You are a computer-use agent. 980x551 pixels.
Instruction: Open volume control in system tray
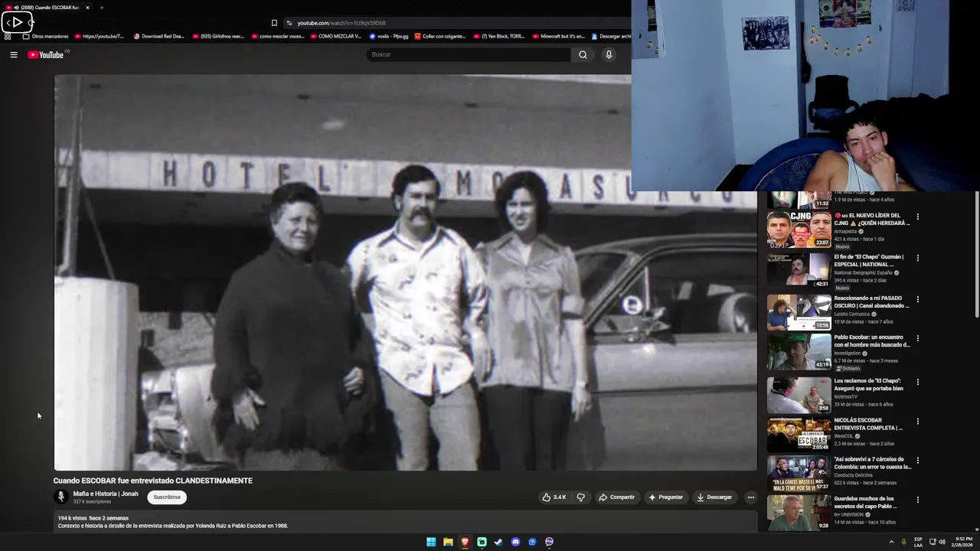942,542
